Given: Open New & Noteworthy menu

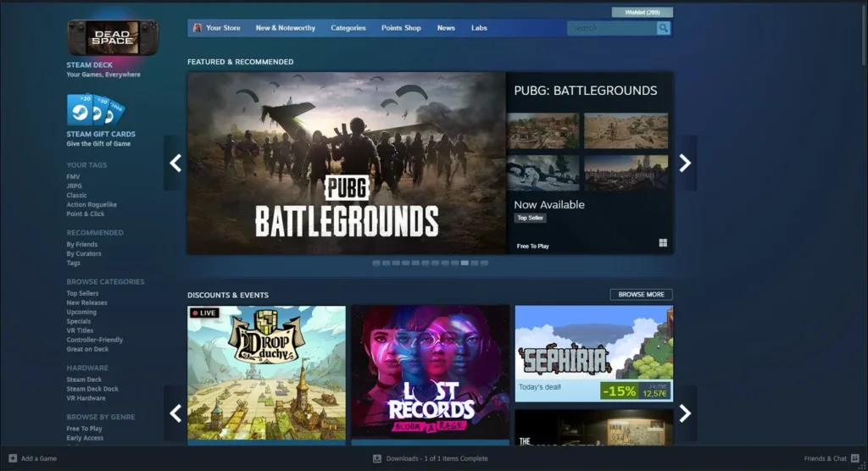Looking at the screenshot, I should tap(285, 28).
